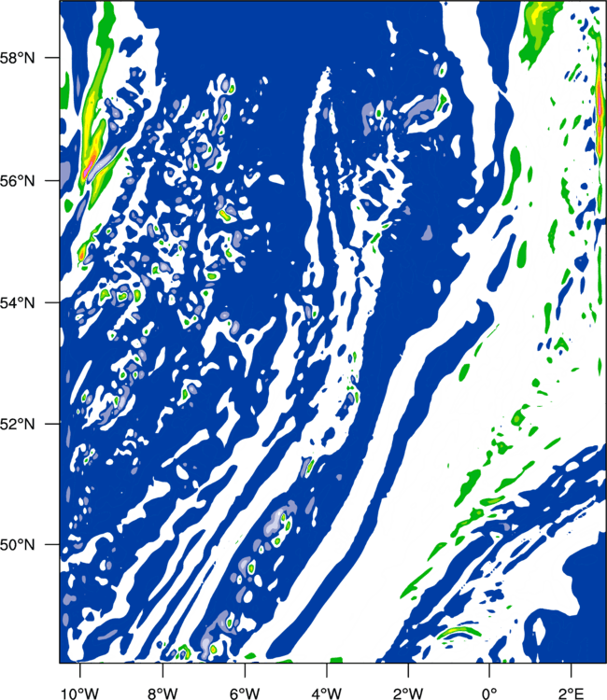Image resolution: width=607 pixels, height=700 pixels.
Task: Click the 56°N latitude label
Action: pos(18,181)
